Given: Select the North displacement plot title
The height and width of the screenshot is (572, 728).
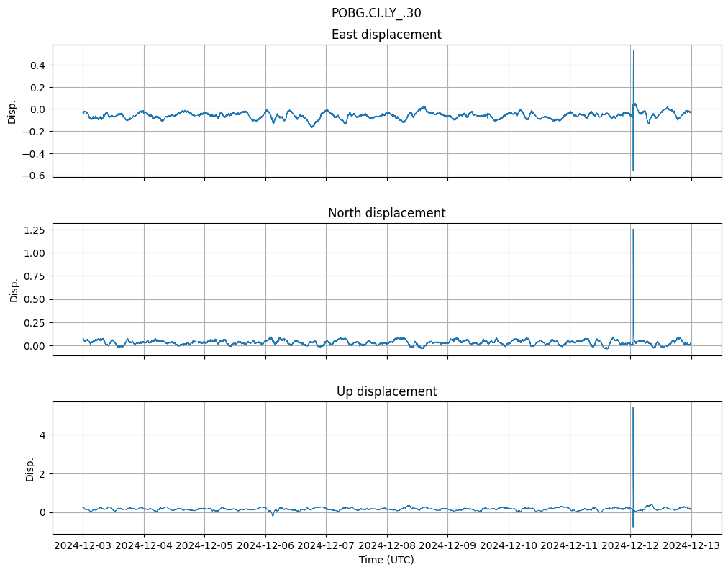Looking at the screenshot, I should pyautogui.click(x=386, y=213).
